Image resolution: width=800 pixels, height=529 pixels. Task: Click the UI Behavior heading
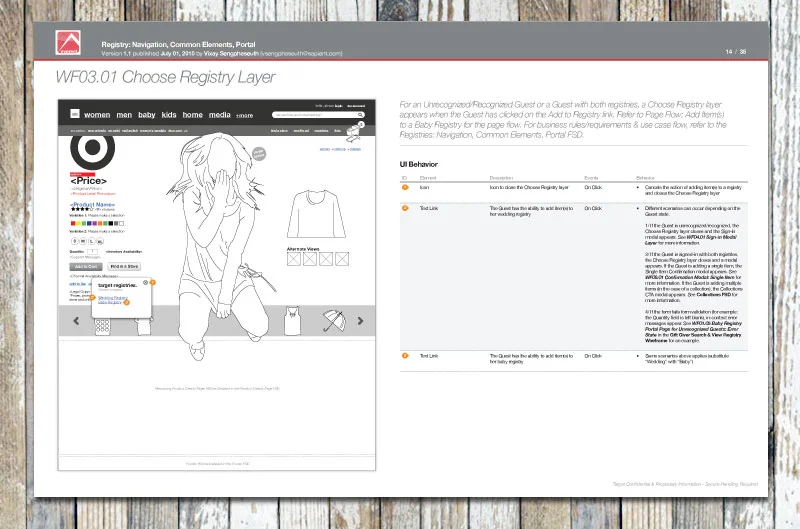418,164
